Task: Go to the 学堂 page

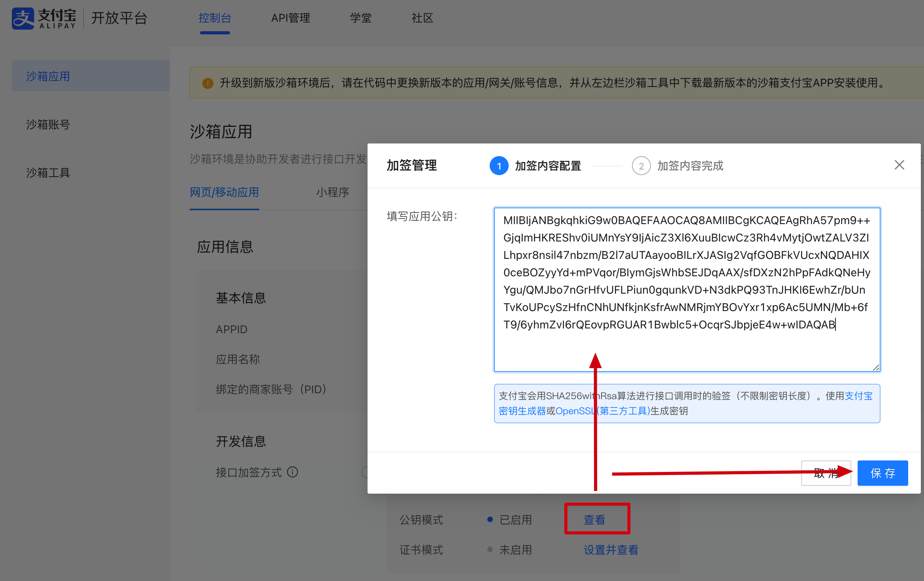Action: [360, 18]
